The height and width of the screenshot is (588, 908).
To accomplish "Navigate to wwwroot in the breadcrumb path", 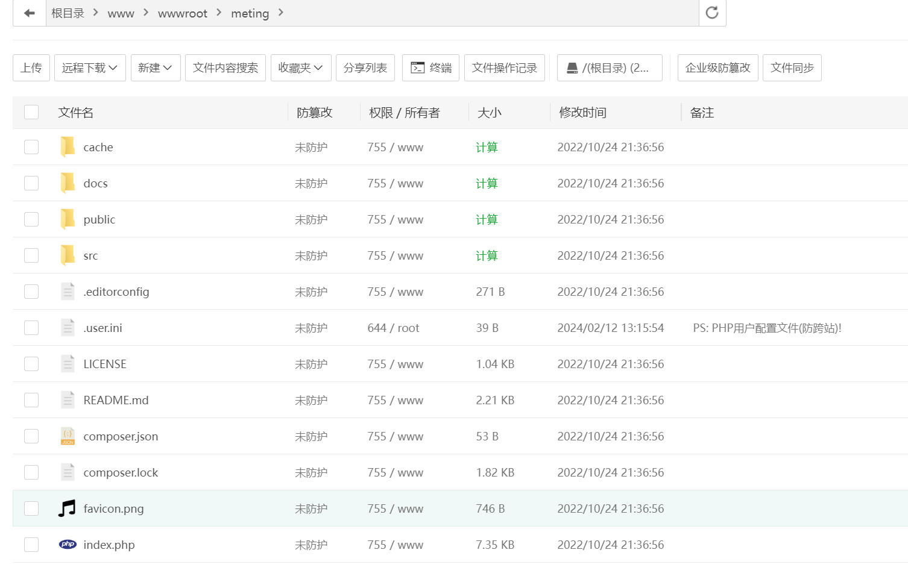I will tap(182, 13).
